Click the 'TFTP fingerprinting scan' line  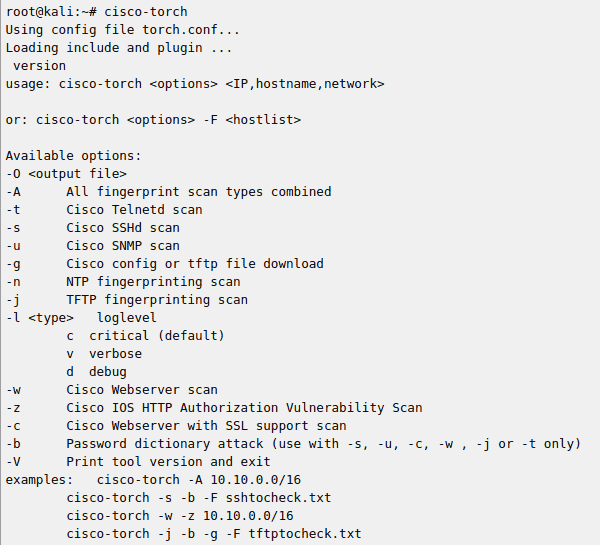coord(157,299)
